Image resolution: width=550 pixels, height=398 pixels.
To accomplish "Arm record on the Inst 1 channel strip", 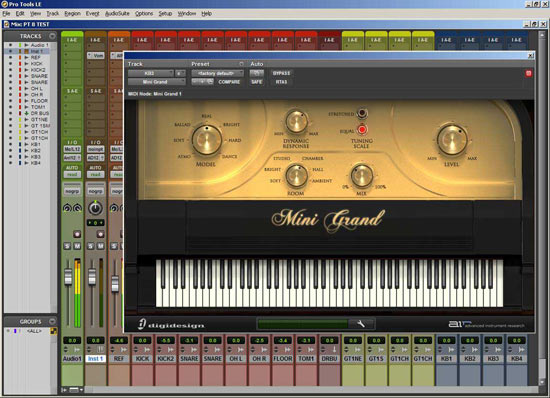I will pyautogui.click(x=100, y=234).
